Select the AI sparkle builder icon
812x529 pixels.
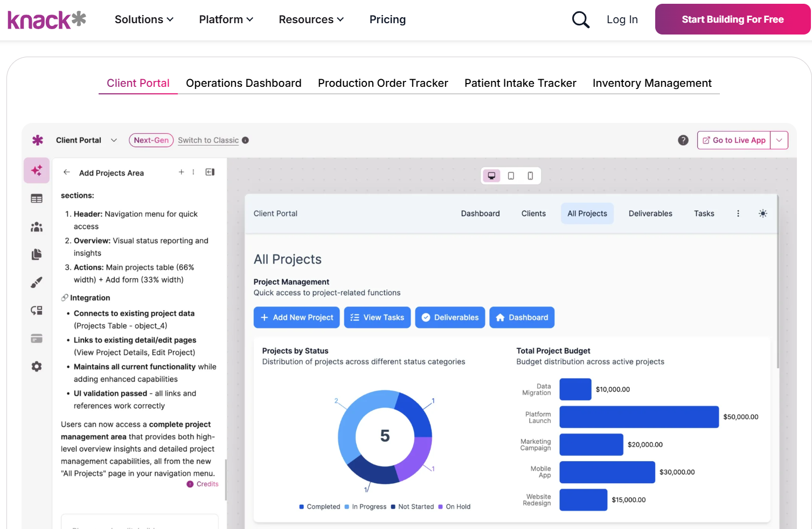click(37, 170)
